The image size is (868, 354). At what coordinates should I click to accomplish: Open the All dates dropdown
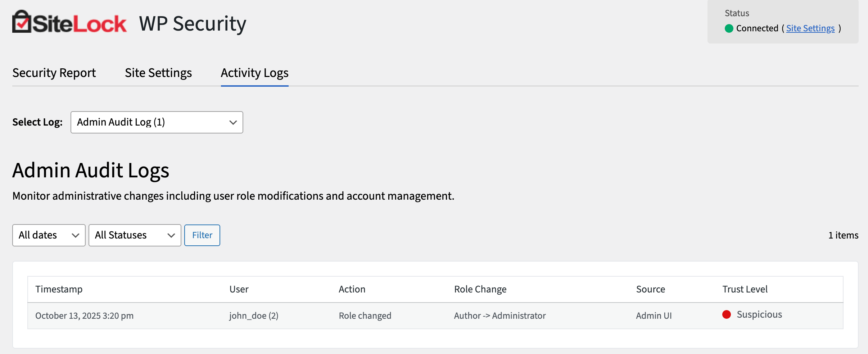coord(49,235)
